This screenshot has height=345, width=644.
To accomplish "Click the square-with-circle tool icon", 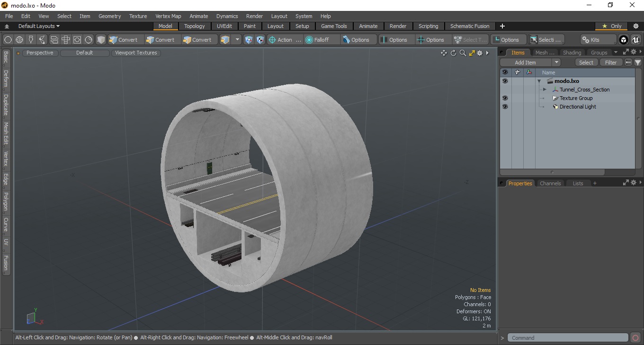I will [x=77, y=40].
